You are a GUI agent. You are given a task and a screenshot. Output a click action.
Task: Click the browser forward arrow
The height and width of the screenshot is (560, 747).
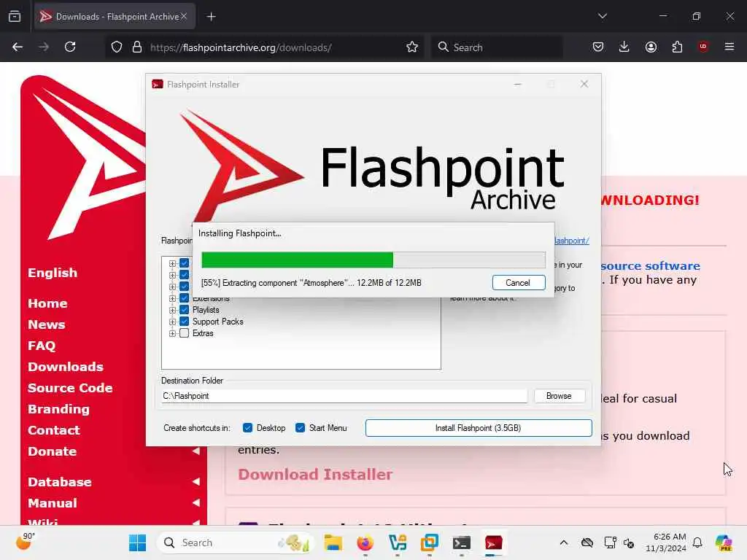click(44, 47)
